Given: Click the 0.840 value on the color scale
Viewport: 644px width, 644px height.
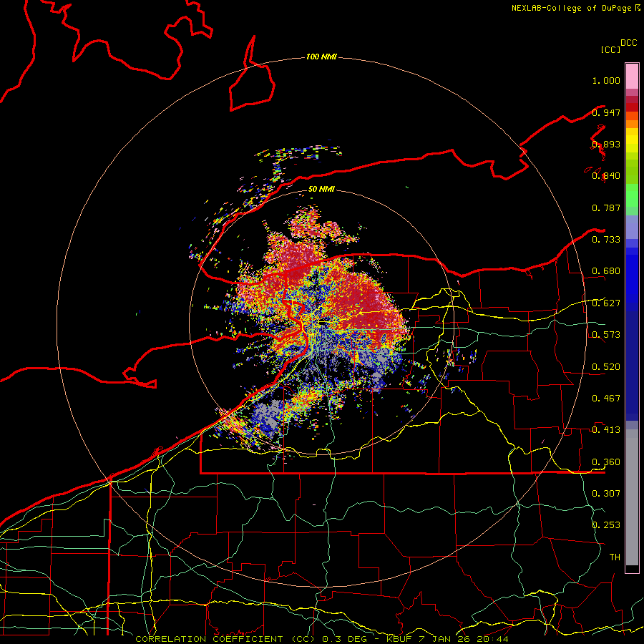Looking at the screenshot, I should pyautogui.click(x=606, y=176).
